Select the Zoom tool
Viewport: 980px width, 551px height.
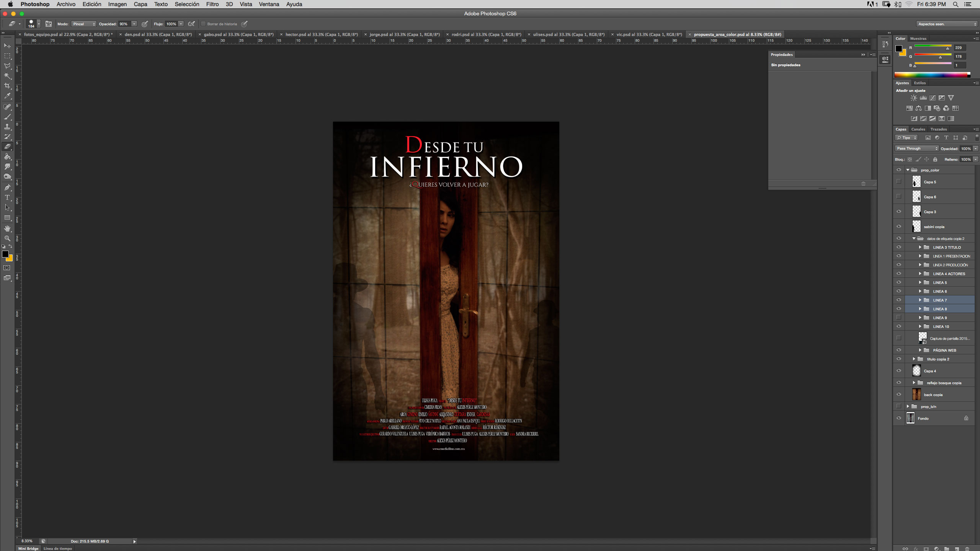pos(7,238)
